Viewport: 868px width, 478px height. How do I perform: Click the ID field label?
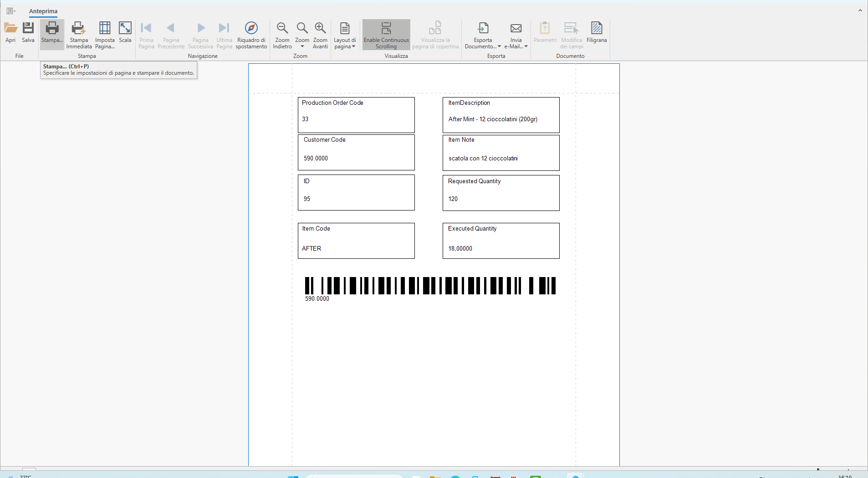tap(306, 181)
